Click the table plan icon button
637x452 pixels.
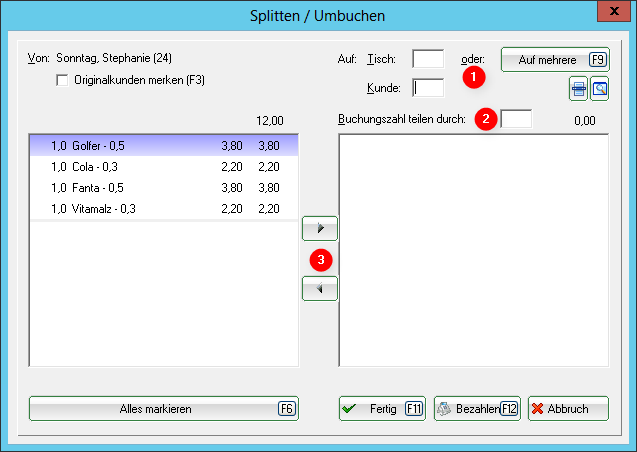(578, 88)
